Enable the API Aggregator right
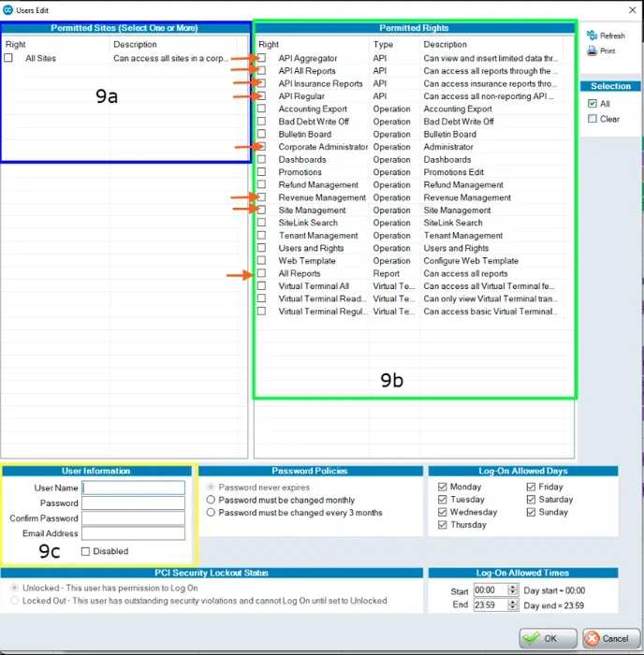This screenshot has width=644, height=655. 261,58
